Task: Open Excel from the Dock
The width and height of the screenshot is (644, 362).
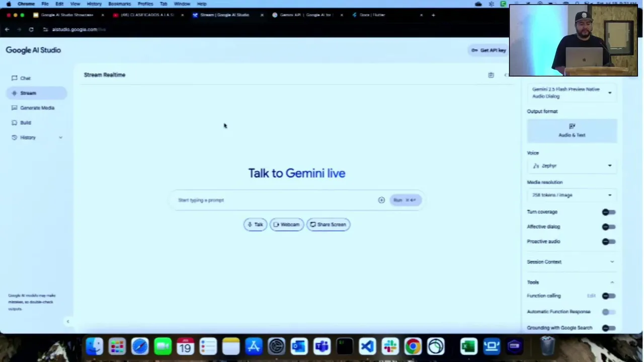Action: [x=468, y=346]
